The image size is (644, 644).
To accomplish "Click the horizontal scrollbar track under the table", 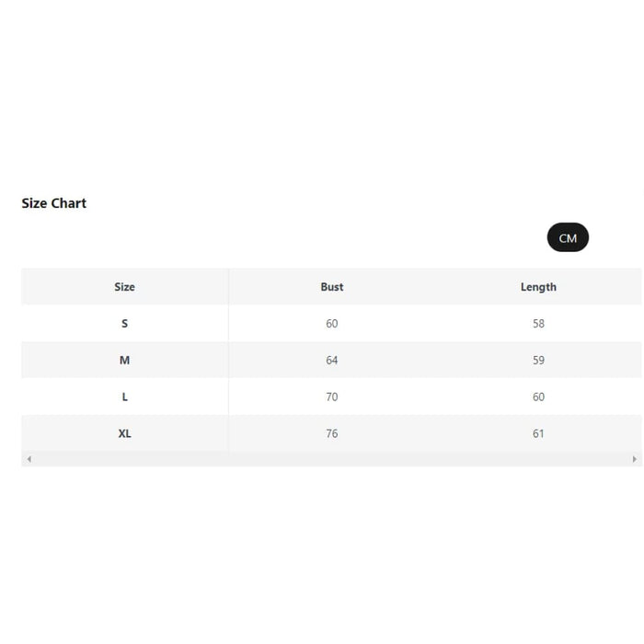I will point(331,459).
